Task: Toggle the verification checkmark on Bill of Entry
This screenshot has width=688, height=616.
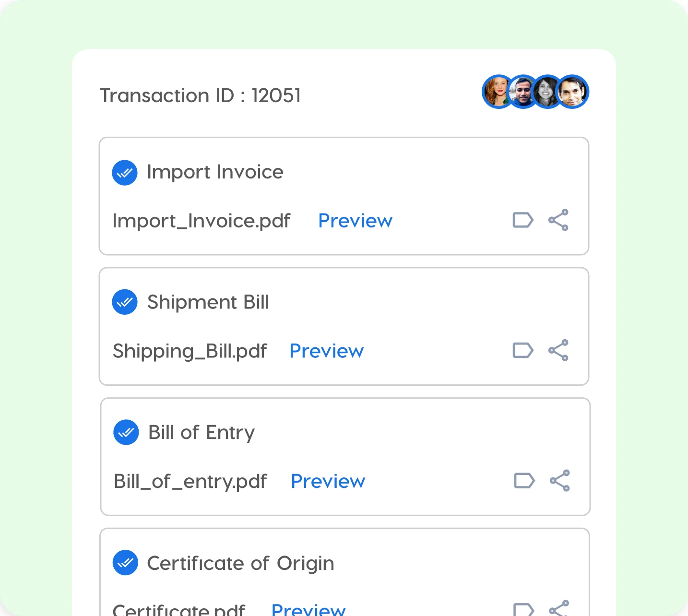Action: click(x=126, y=432)
